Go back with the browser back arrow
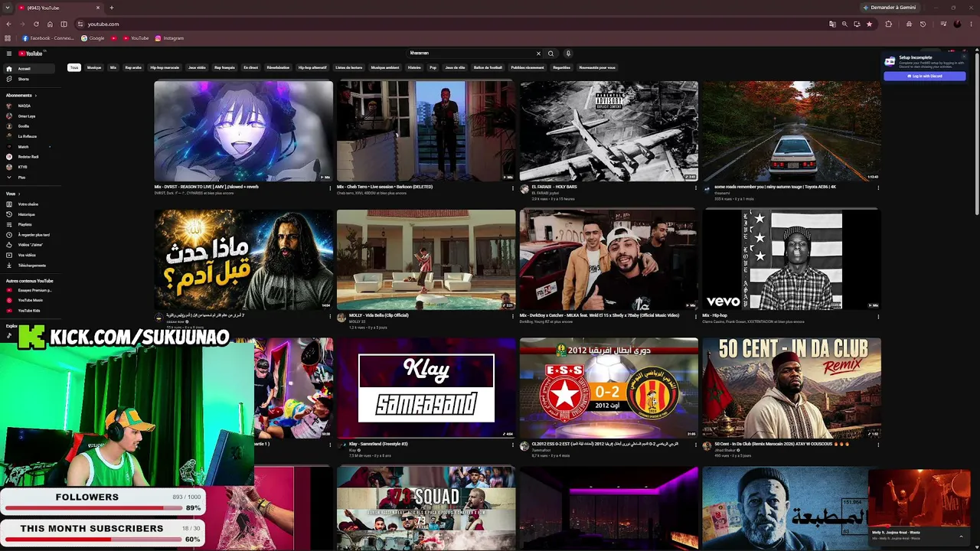Image resolution: width=980 pixels, height=551 pixels. click(x=8, y=24)
